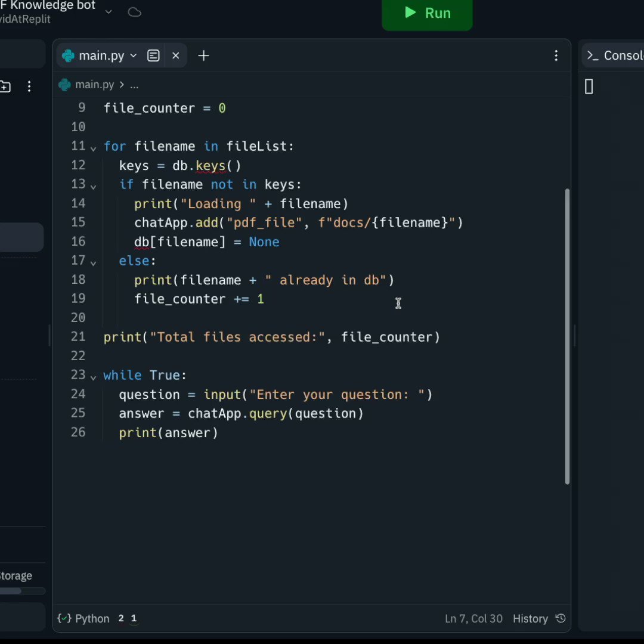Run the Repl with the green Run button
644x644 pixels.
coord(427,13)
